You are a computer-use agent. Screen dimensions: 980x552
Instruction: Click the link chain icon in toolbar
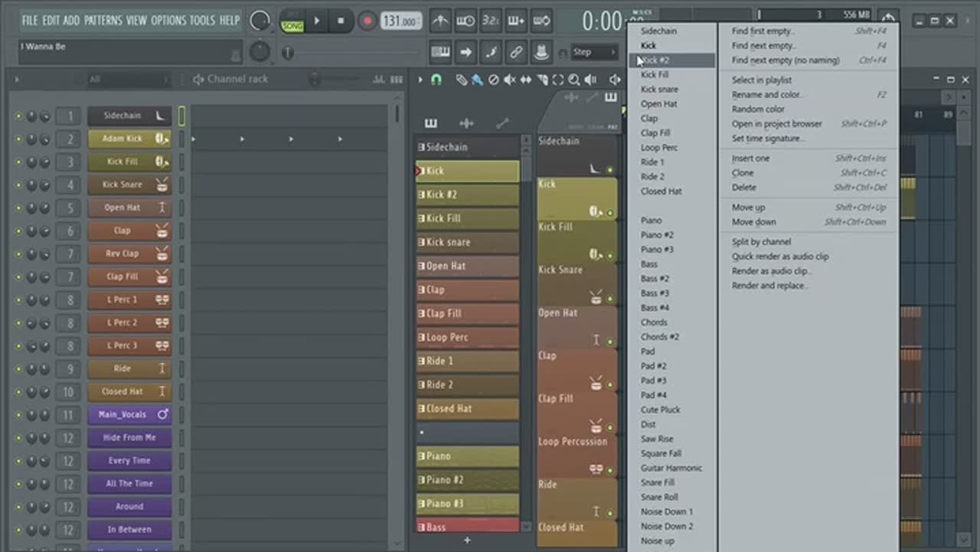click(516, 52)
